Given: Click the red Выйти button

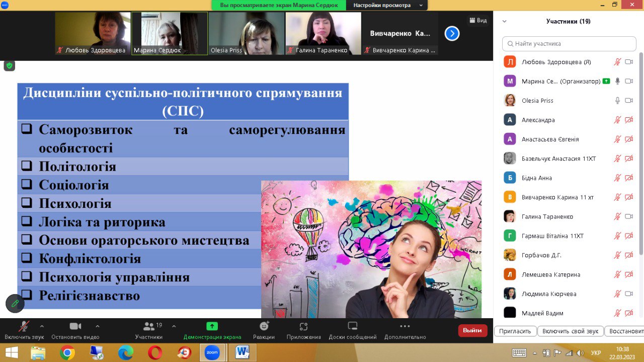Looking at the screenshot, I should [x=472, y=331].
